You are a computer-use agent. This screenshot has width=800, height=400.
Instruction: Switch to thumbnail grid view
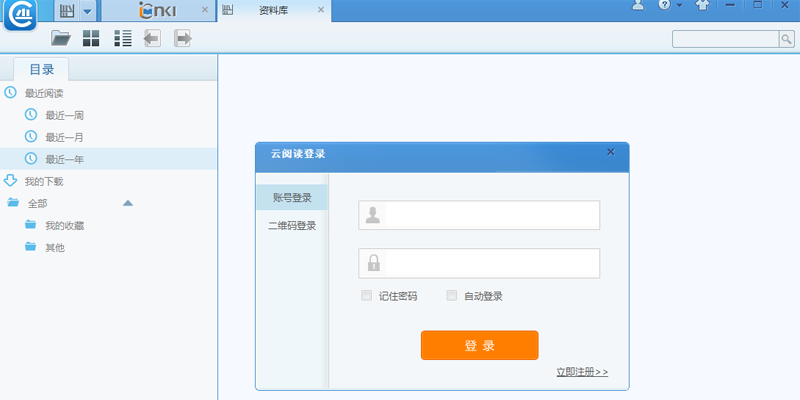(x=91, y=38)
